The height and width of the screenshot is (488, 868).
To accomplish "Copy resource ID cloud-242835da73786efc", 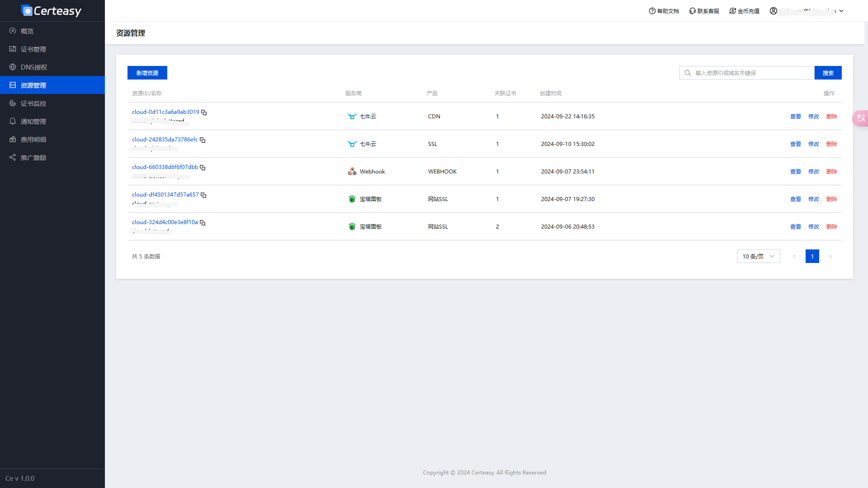I will coord(203,140).
